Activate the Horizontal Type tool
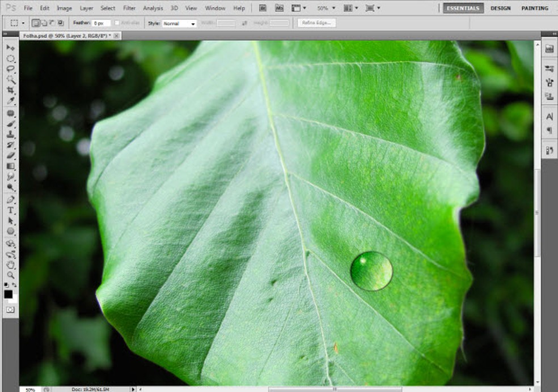Image resolution: width=558 pixels, height=392 pixels. [10, 210]
